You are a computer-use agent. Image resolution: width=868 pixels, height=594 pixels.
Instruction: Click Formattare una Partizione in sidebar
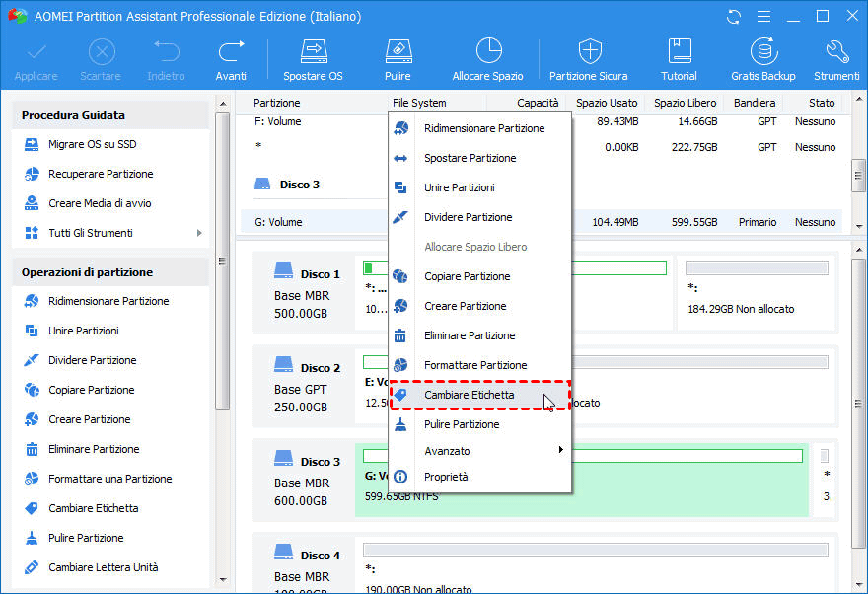coord(109,479)
